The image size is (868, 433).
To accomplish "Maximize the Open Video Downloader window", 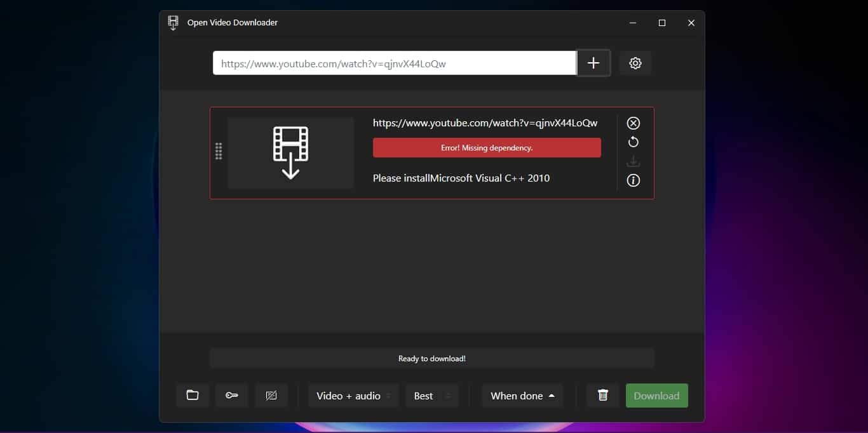I will pyautogui.click(x=662, y=23).
